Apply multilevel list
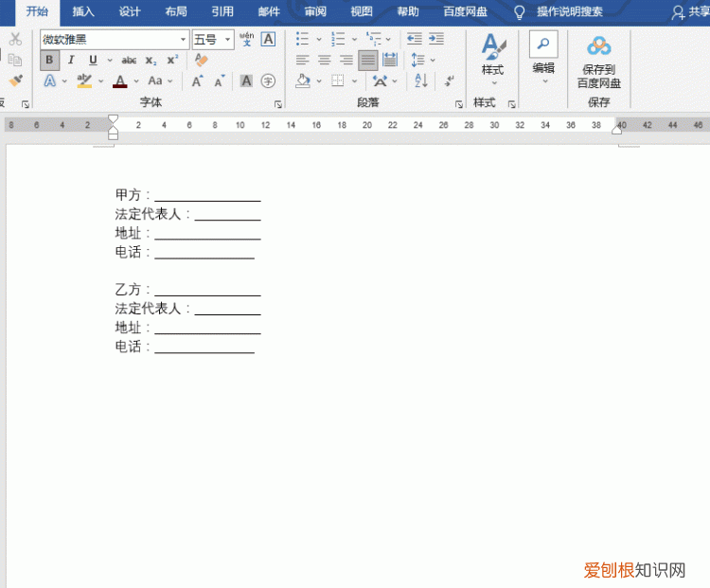The height and width of the screenshot is (588, 710). pos(374,39)
